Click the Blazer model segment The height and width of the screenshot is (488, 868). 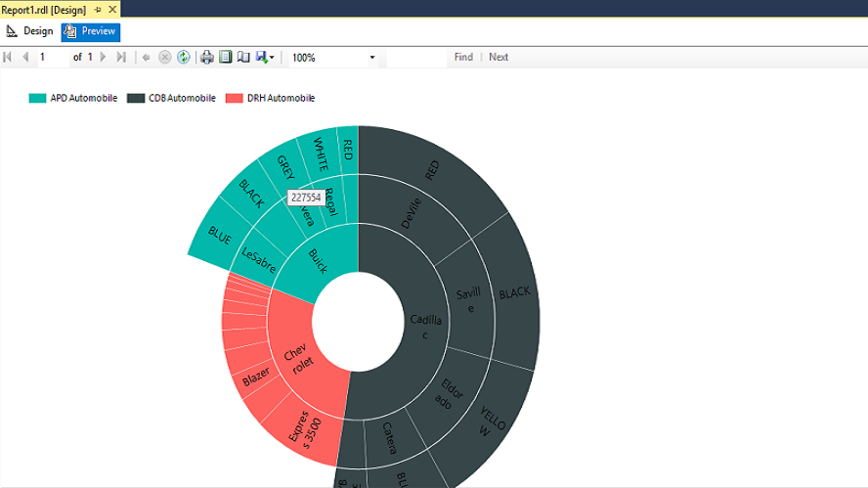256,377
